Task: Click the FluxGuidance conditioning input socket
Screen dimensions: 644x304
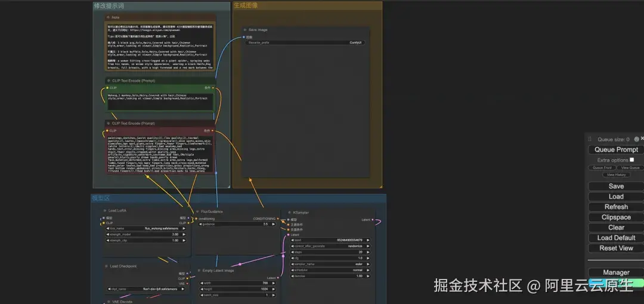Action: pyautogui.click(x=196, y=219)
